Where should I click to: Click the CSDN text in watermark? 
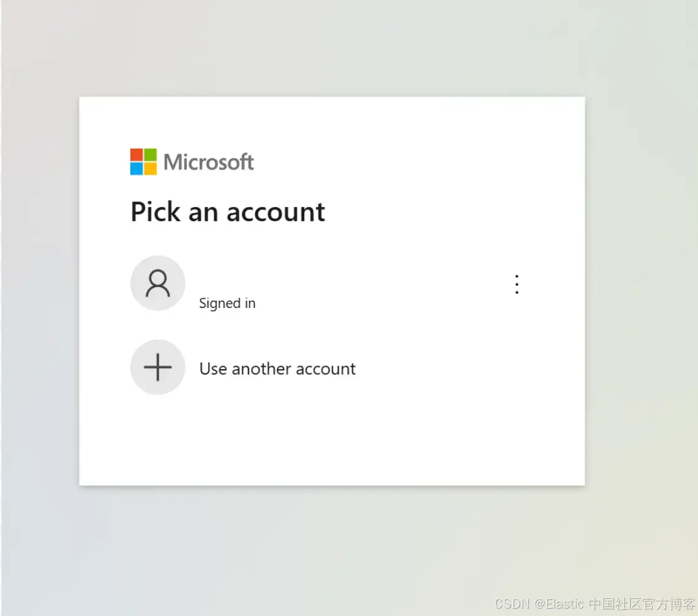(x=512, y=604)
